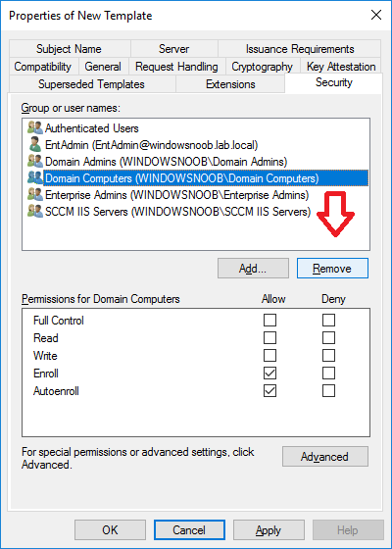Check Deny for Write permission
This screenshot has width=392, height=549.
point(328,355)
